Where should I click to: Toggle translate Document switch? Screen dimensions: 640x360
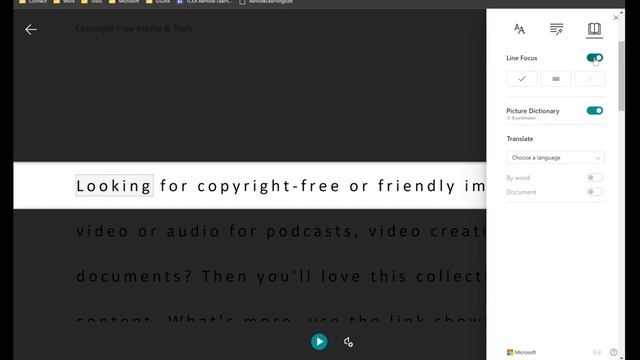[x=594, y=192]
